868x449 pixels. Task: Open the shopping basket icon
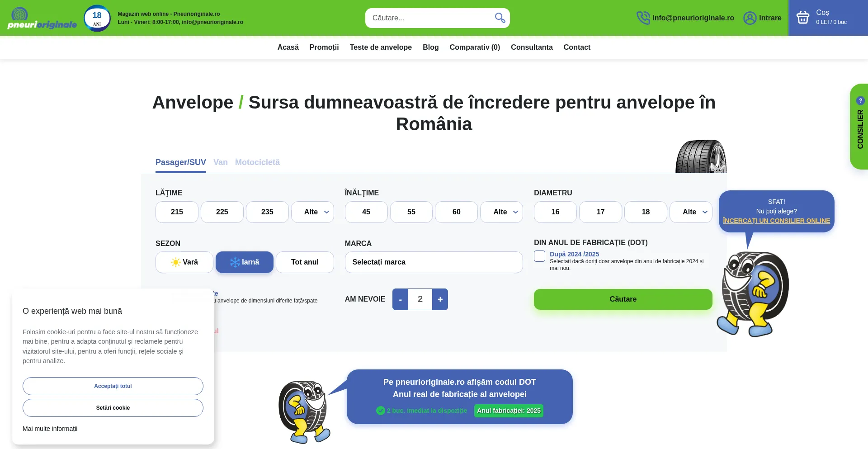(802, 18)
